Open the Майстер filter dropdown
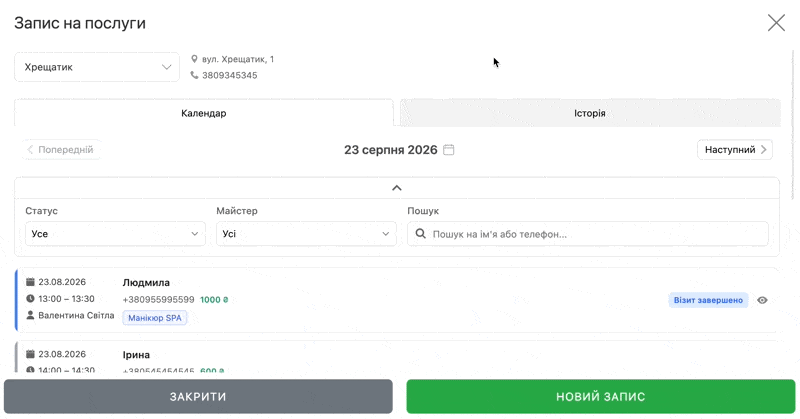This screenshot has width=800, height=419. [306, 234]
